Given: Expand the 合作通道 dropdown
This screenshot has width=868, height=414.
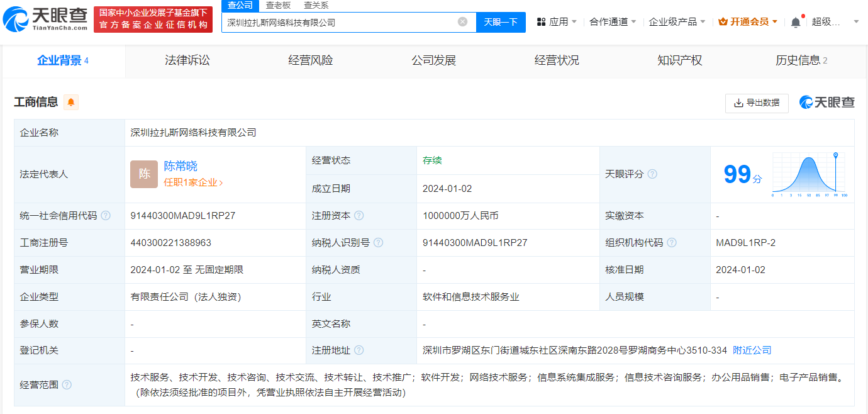Looking at the screenshot, I should click(612, 22).
